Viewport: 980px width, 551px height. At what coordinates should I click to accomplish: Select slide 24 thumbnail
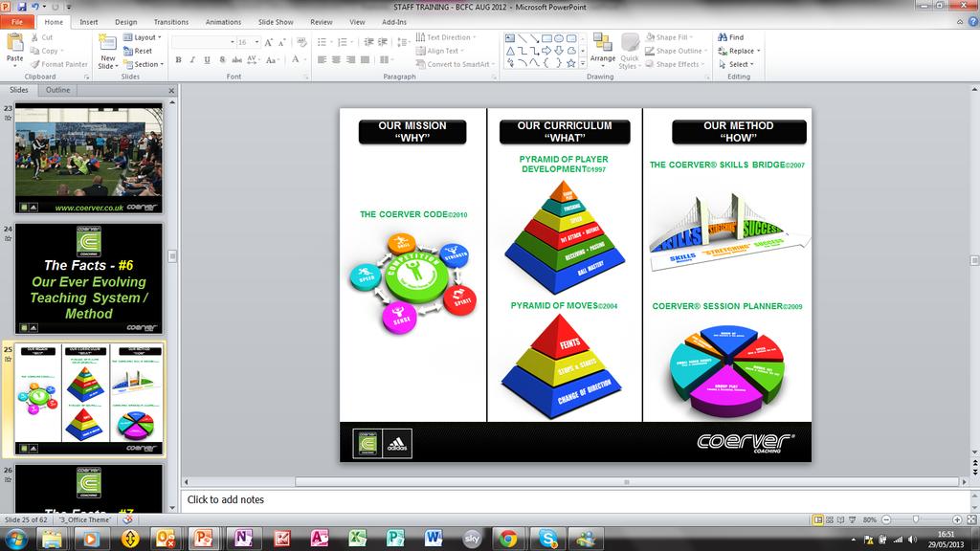(x=89, y=278)
